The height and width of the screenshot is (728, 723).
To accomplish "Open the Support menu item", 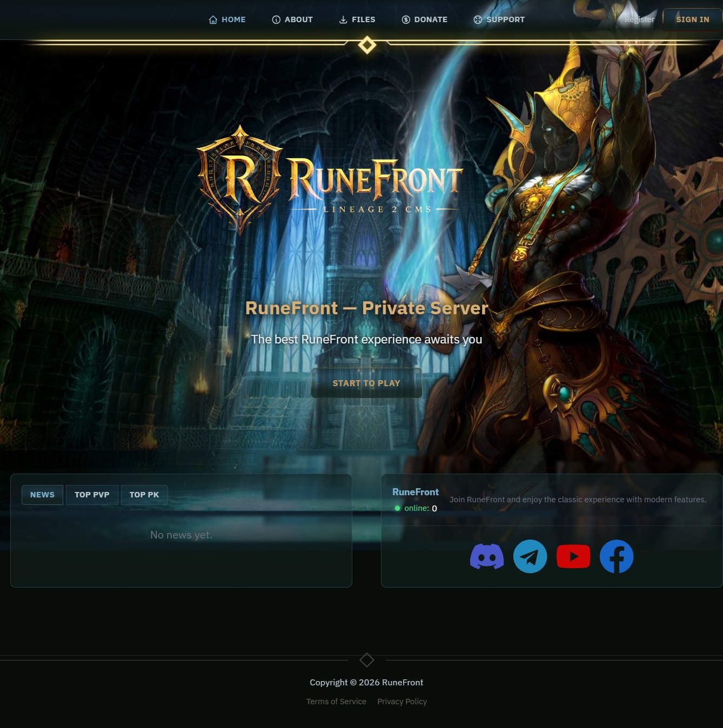I will [499, 19].
